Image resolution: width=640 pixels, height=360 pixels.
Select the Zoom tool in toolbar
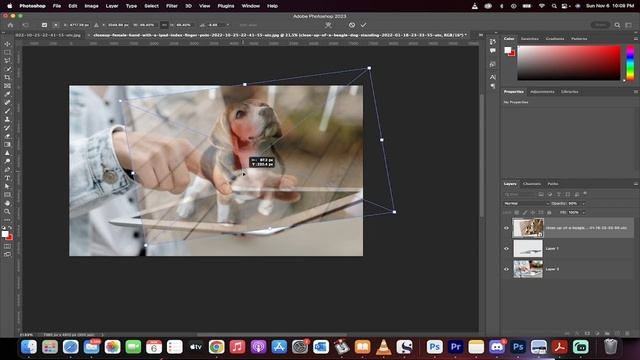pos(7,211)
